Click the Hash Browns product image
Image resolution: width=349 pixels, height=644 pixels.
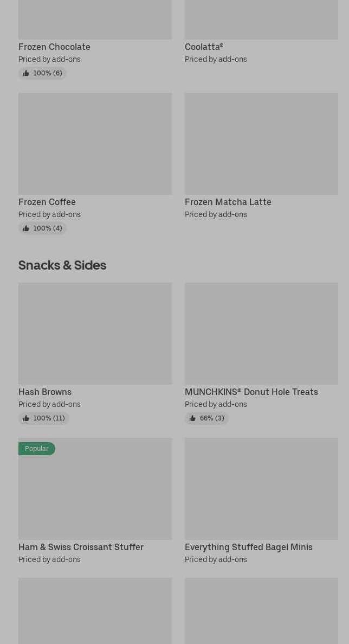tap(95, 334)
